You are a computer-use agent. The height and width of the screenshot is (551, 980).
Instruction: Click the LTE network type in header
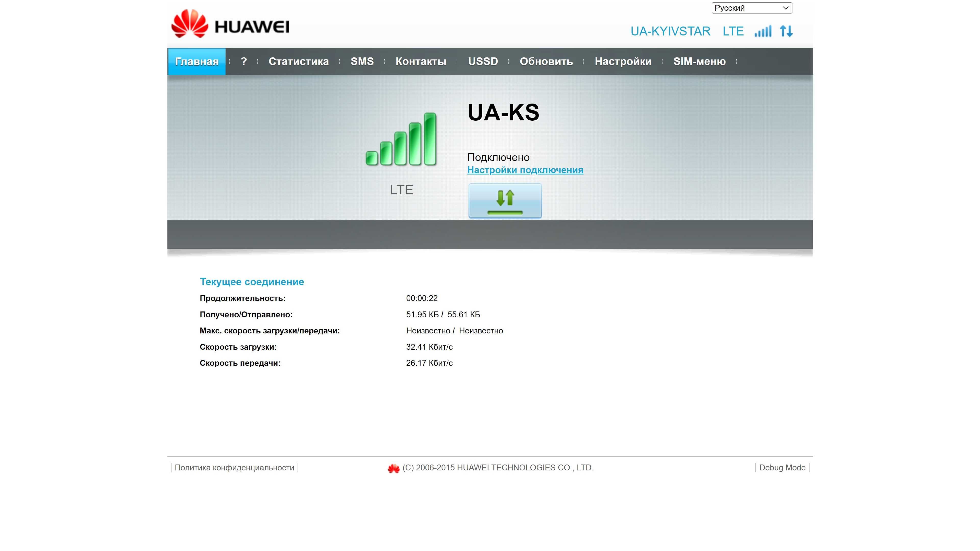point(733,31)
